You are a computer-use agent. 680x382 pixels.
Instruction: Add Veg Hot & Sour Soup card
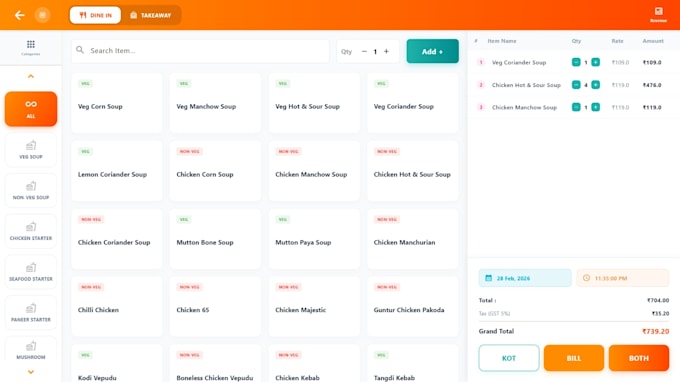click(314, 103)
